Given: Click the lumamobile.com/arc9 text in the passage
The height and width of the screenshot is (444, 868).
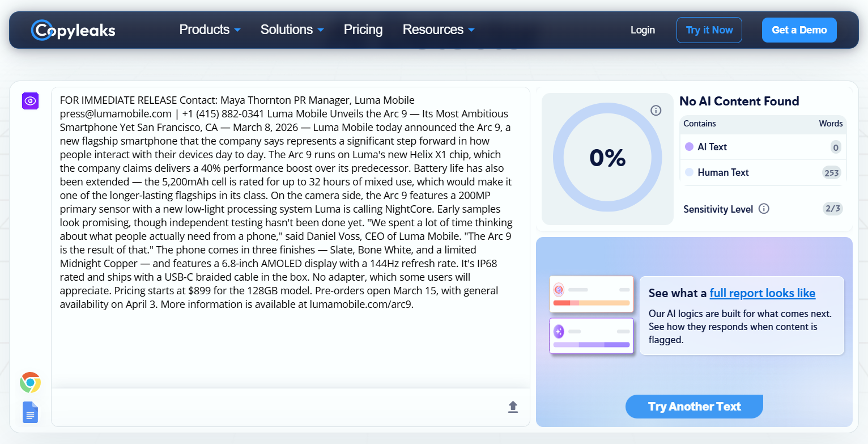Looking at the screenshot, I should pos(361,305).
